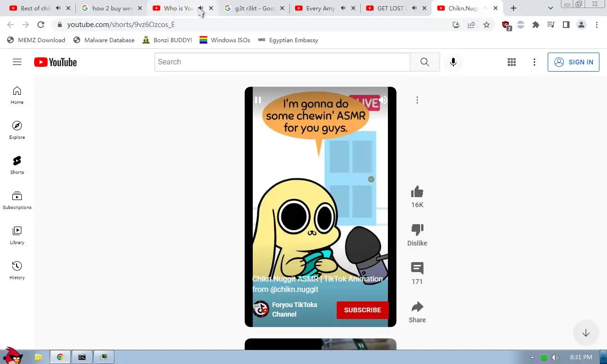Go to the next short with down arrow

(586, 333)
